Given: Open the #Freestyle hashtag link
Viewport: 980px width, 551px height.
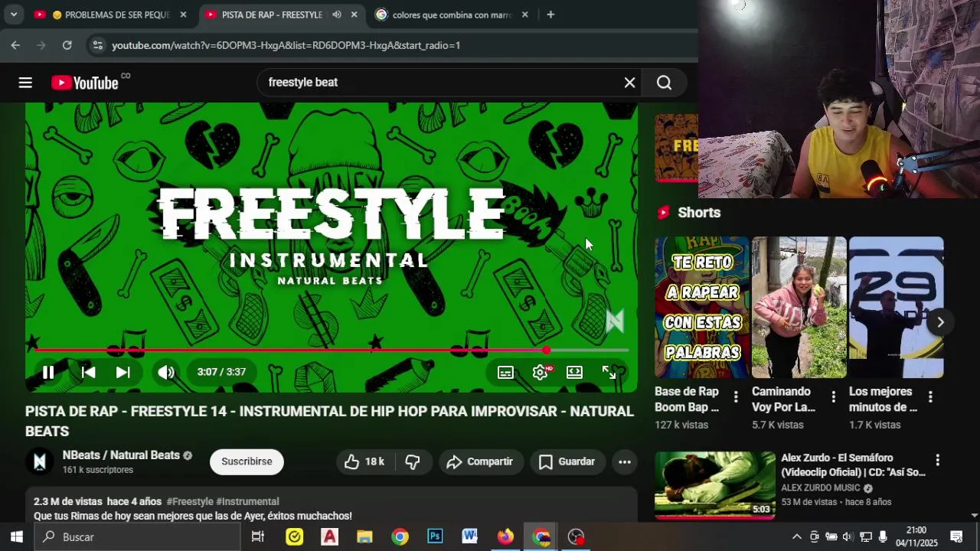Looking at the screenshot, I should pyautogui.click(x=190, y=501).
